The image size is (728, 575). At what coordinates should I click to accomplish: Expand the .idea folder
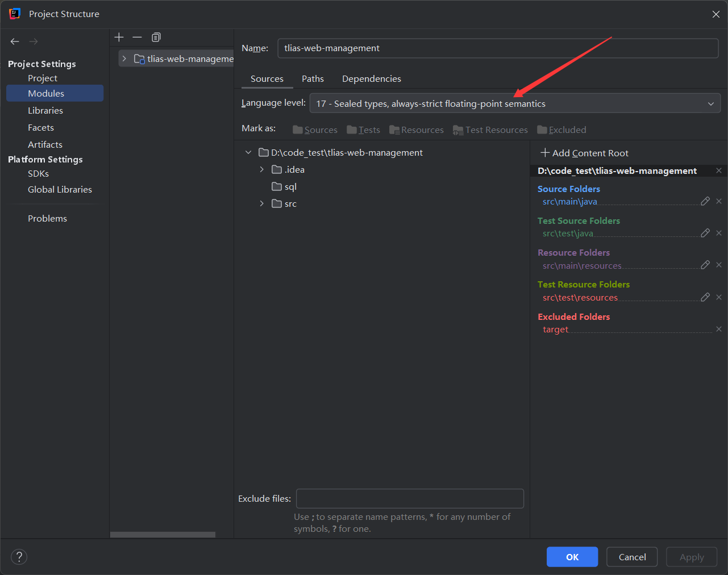[261, 169]
